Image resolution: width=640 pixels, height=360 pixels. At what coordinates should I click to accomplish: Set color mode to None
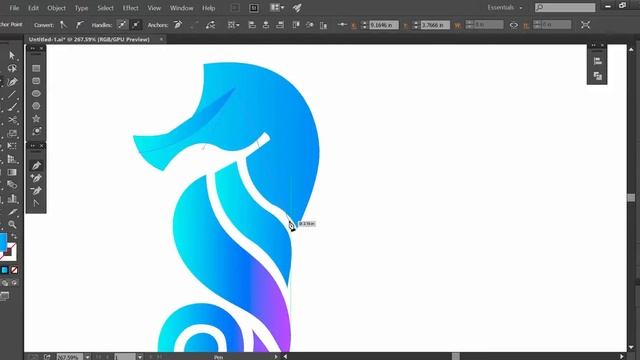[14, 270]
